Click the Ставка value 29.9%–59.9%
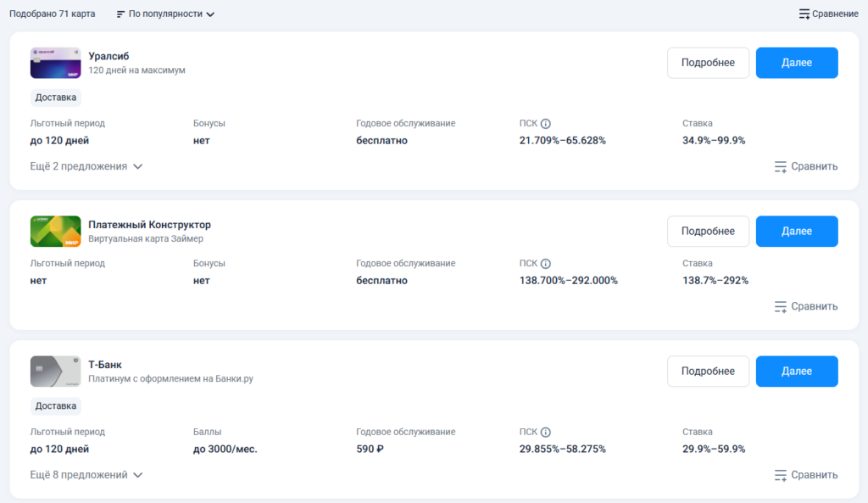 (x=714, y=450)
